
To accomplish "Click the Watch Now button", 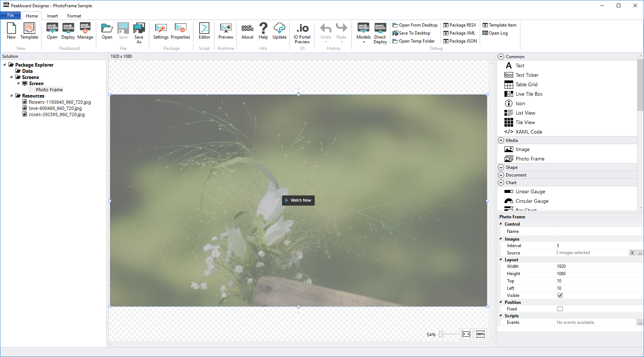I will [x=298, y=201].
